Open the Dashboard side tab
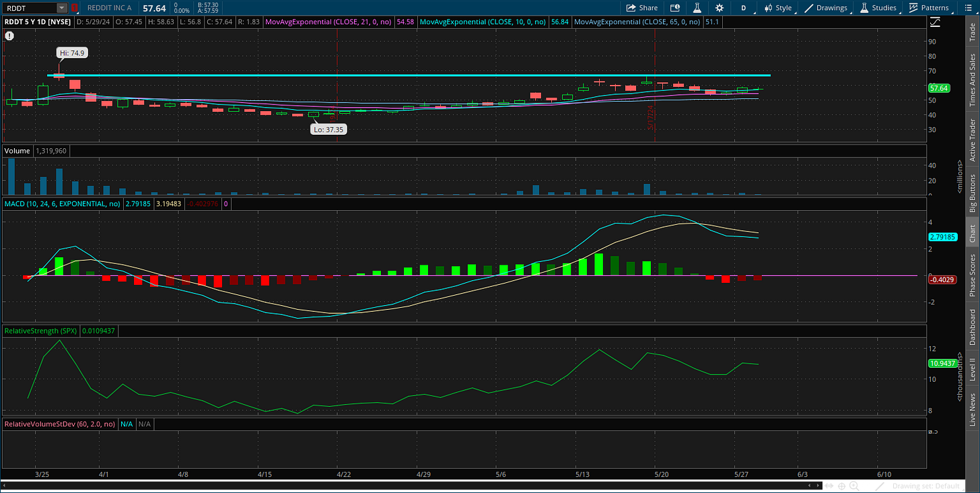The image size is (980, 493). (x=972, y=327)
